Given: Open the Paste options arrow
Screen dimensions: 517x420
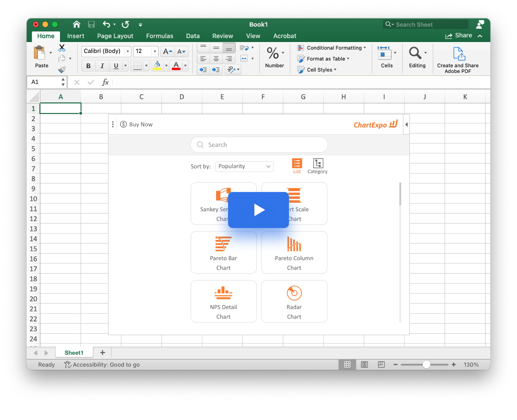Looking at the screenshot, I should [51, 53].
